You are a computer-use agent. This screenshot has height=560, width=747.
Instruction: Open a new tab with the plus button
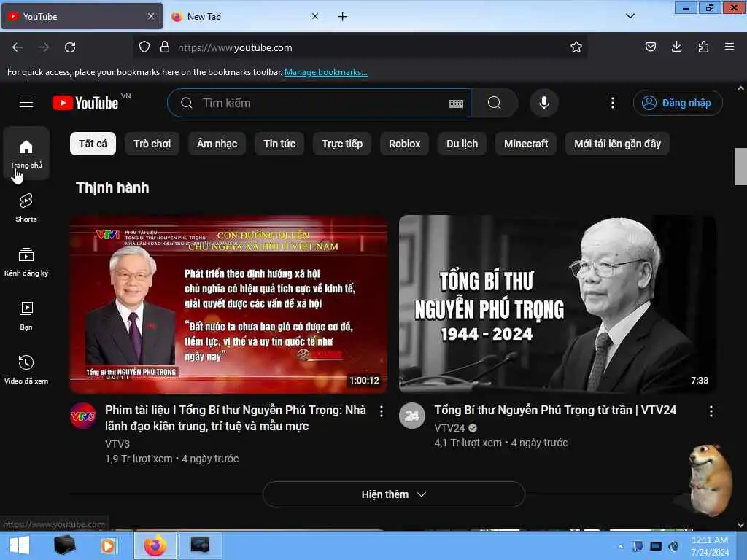click(x=343, y=17)
